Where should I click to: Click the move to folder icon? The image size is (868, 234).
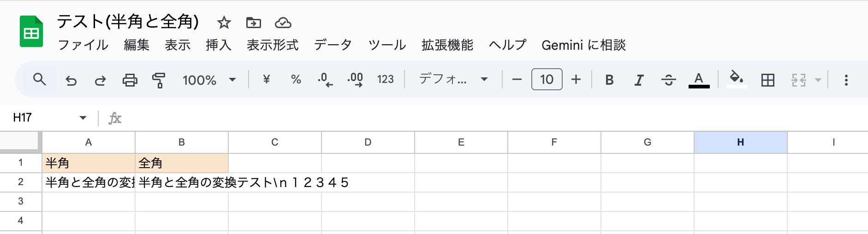point(253,22)
